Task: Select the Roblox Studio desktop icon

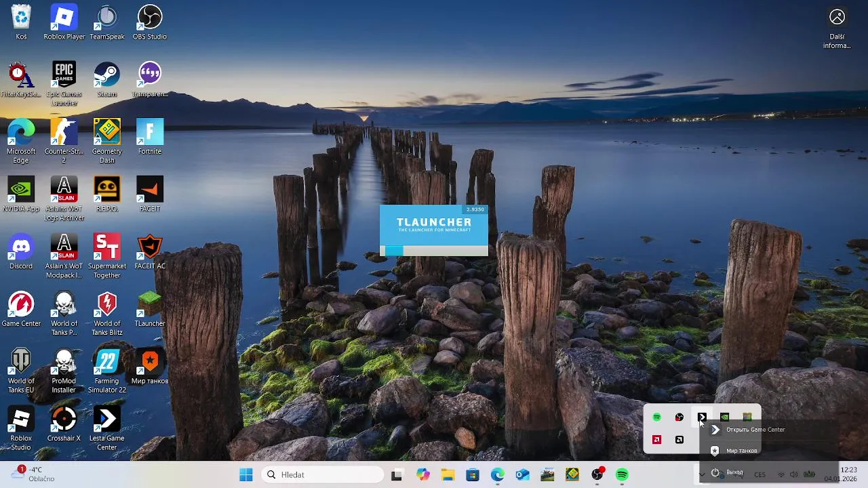Action: tap(21, 429)
